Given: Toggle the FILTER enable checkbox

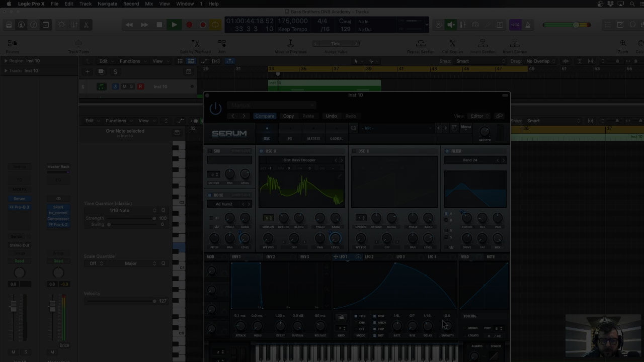Looking at the screenshot, I should (x=446, y=151).
